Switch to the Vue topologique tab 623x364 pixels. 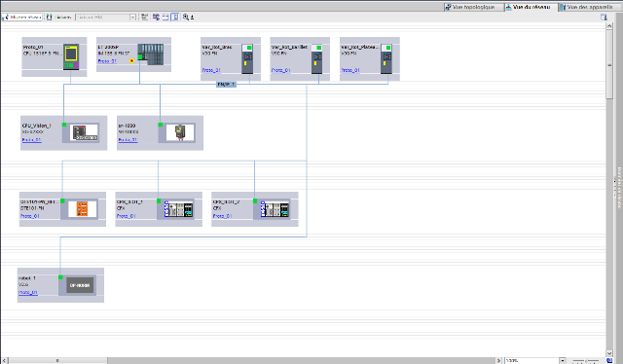(474, 7)
